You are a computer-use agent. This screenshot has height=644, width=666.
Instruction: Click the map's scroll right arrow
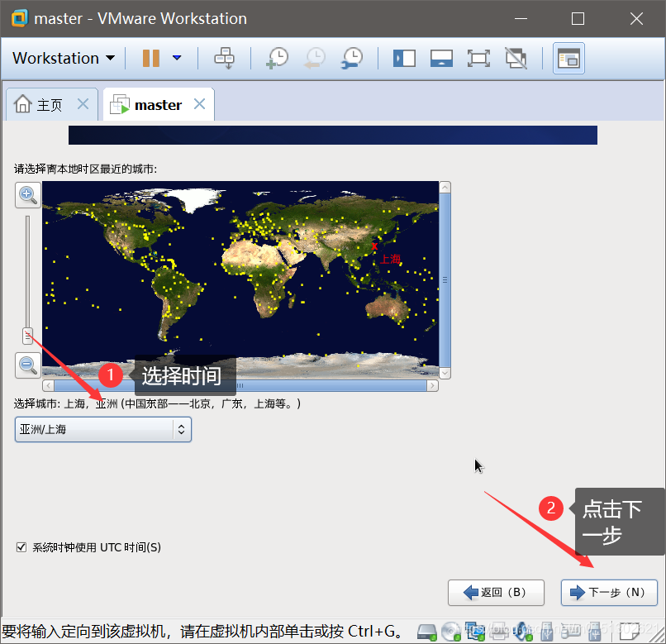pyautogui.click(x=432, y=385)
